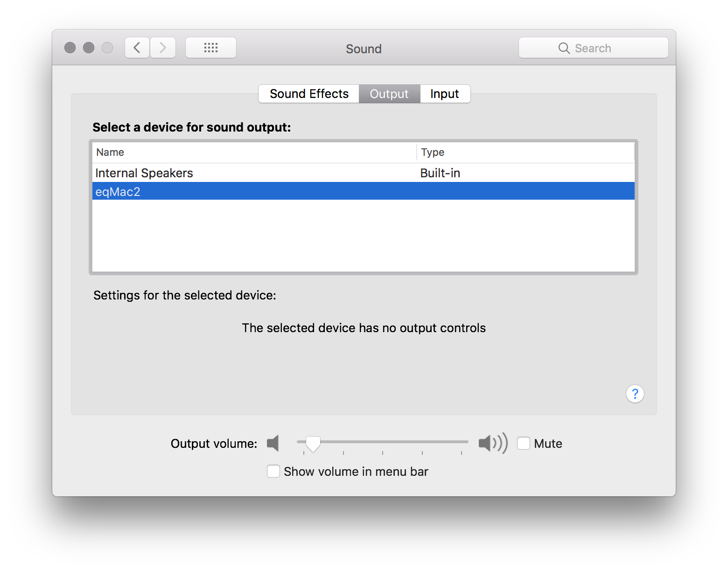This screenshot has width=728, height=571.
Task: Click the loud volume speaker icon
Action: tap(493, 443)
